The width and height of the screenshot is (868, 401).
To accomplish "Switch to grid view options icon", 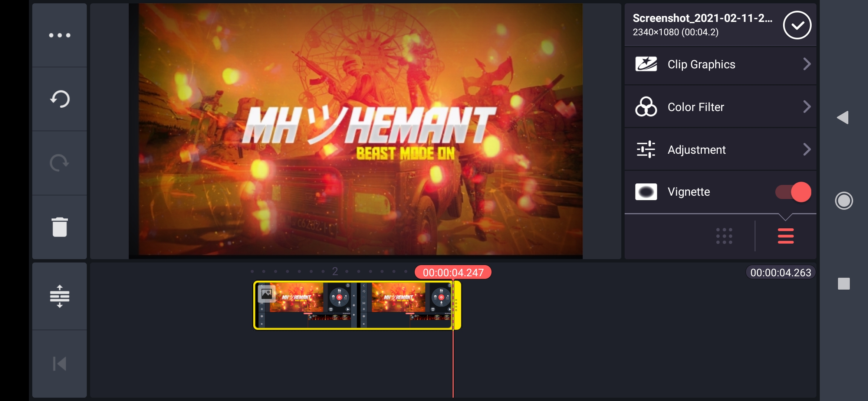I will tap(724, 236).
